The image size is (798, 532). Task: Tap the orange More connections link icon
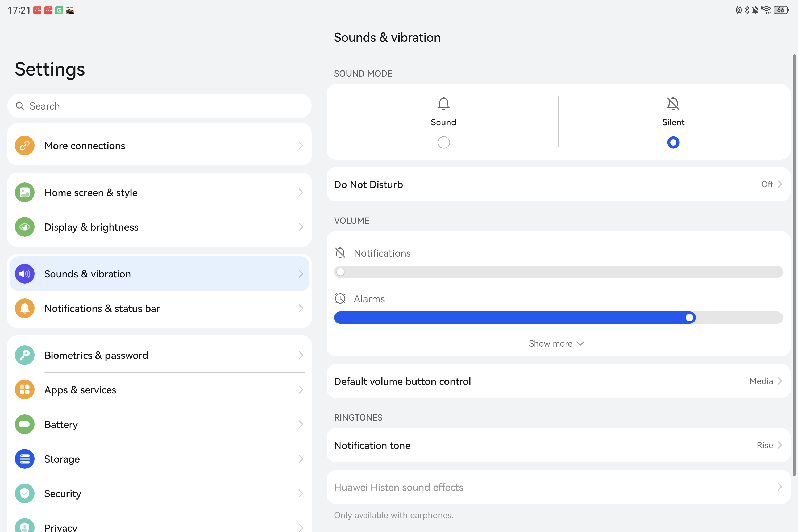pyautogui.click(x=24, y=146)
